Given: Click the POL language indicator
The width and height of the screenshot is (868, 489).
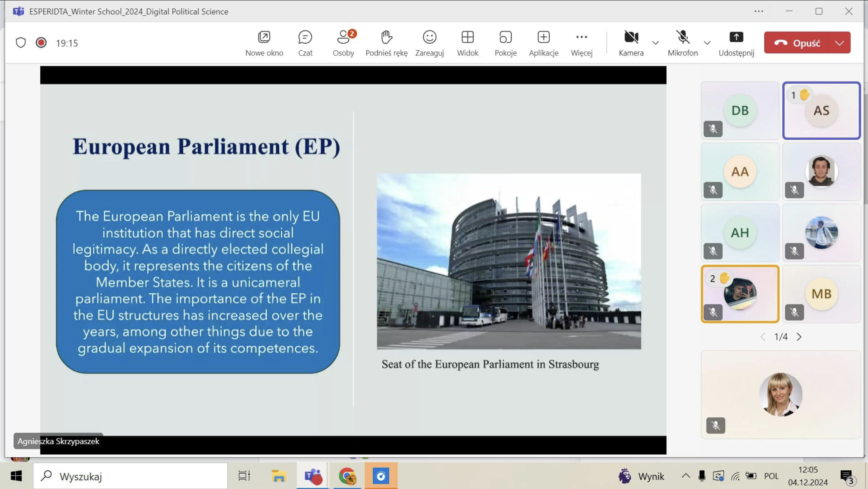Looking at the screenshot, I should pyautogui.click(x=771, y=476).
